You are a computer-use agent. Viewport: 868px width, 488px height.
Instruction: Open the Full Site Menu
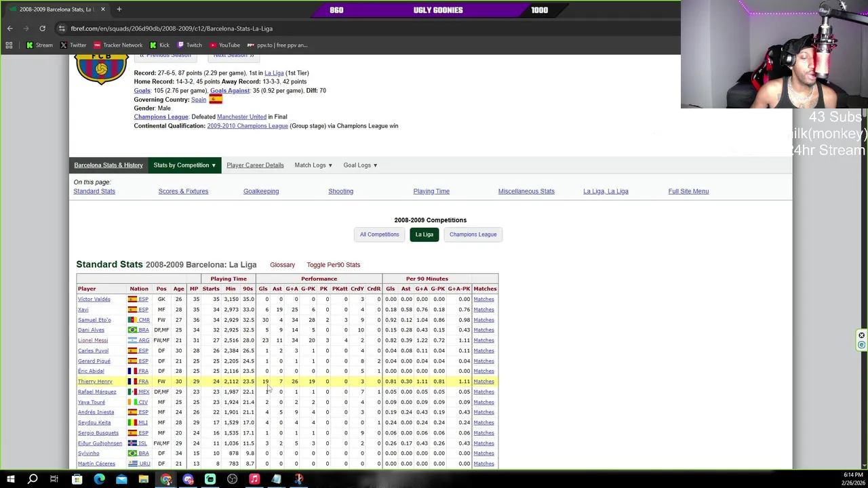click(x=688, y=191)
